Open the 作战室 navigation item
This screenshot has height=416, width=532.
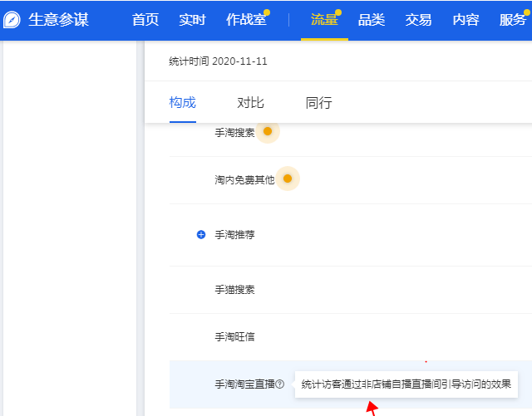[246, 20]
